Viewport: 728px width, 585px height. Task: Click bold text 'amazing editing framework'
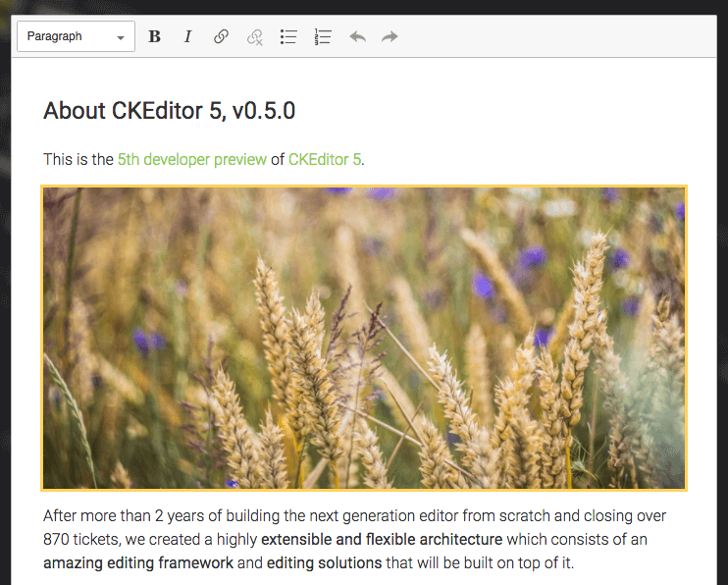138,563
